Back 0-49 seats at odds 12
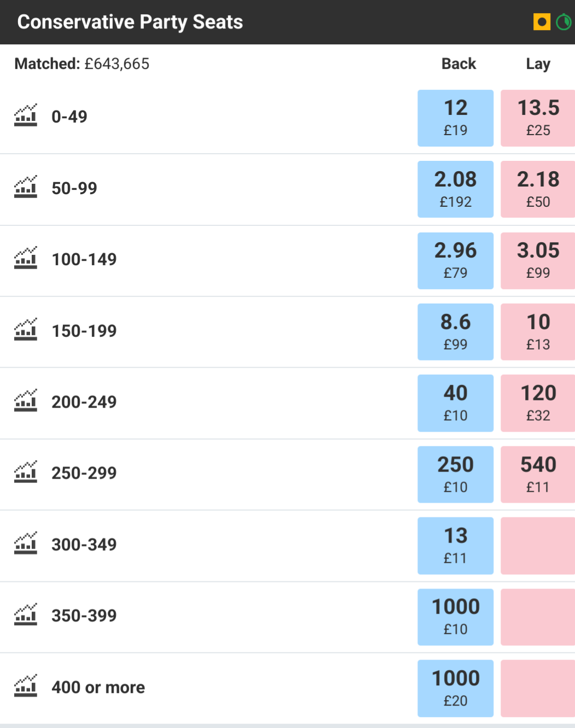The height and width of the screenshot is (728, 575). click(x=455, y=118)
